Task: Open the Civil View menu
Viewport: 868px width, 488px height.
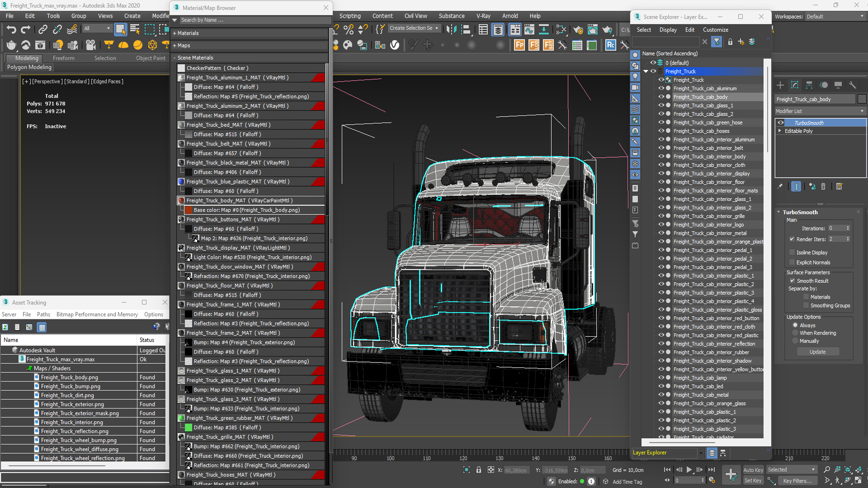Action: pyautogui.click(x=415, y=16)
